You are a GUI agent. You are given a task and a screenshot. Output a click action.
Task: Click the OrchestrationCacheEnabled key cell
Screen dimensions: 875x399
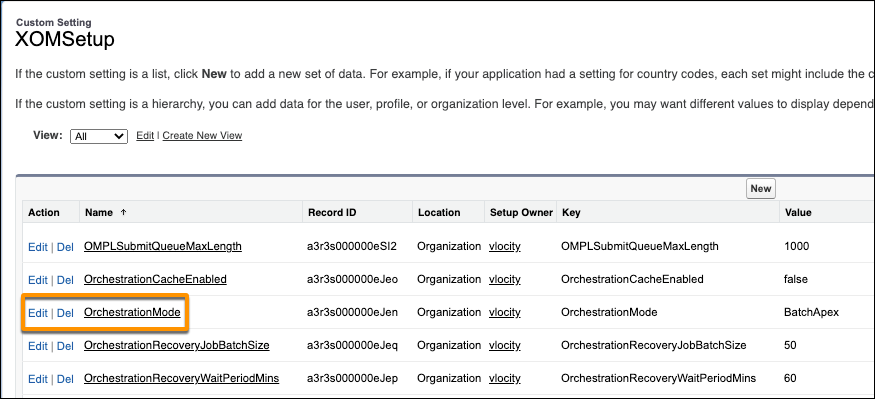(632, 279)
